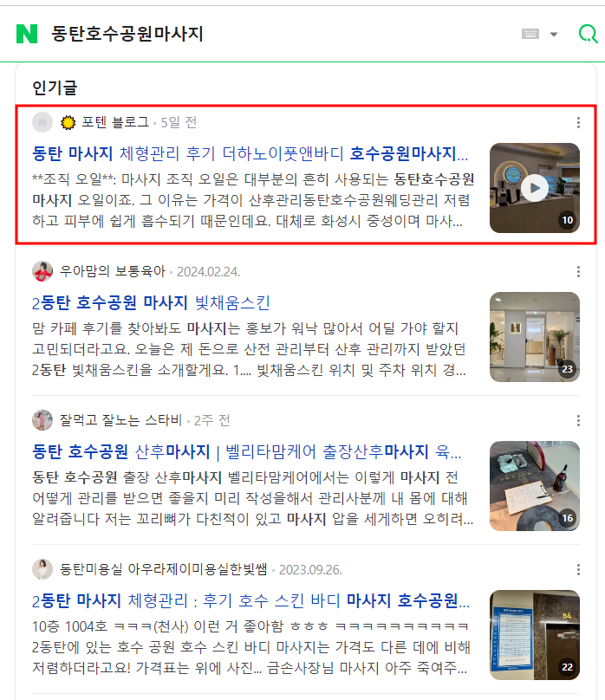
Task: Visit the 우아맘의 보통육아 blog profile avatar
Action: point(42,271)
